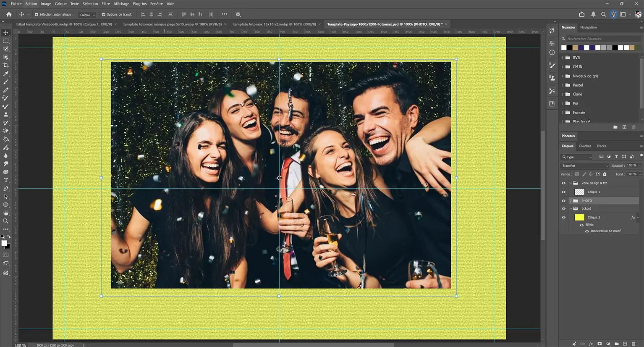Viewport: 644px width, 347px height.
Task: Open the three-dots more options in options bar
Action: pos(224,14)
